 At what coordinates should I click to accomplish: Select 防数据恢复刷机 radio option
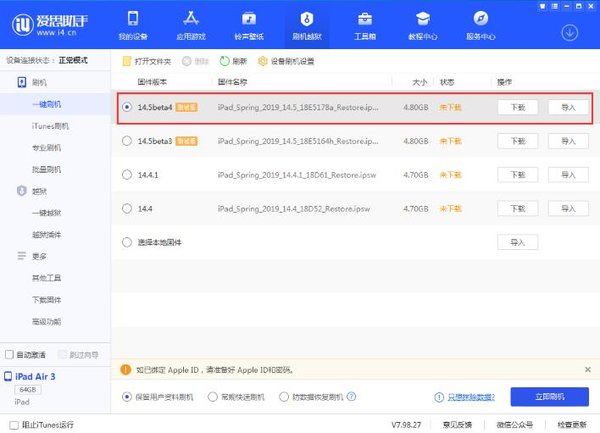pyautogui.click(x=284, y=397)
